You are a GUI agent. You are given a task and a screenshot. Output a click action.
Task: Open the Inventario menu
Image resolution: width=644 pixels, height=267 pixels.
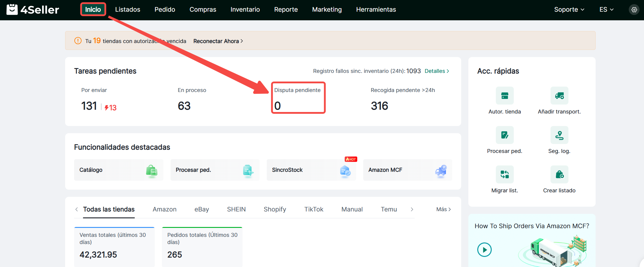click(x=245, y=10)
